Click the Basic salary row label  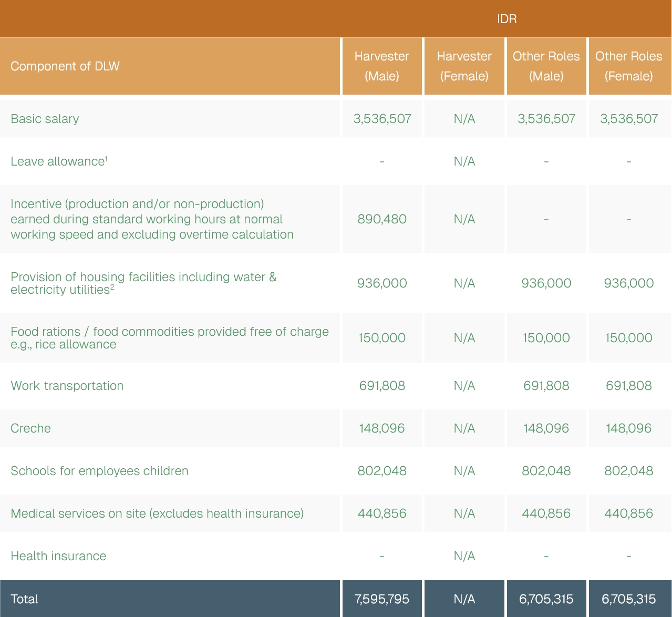coord(45,119)
